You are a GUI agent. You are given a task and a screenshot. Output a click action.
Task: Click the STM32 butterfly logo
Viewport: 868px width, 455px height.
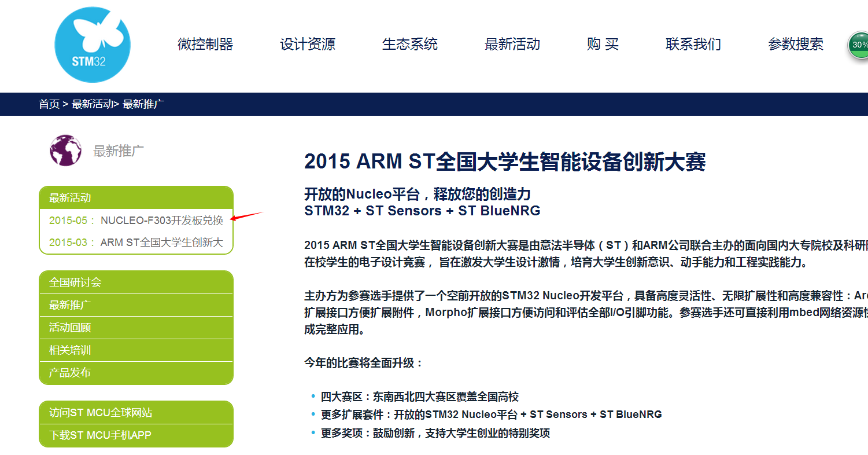pyautogui.click(x=93, y=45)
